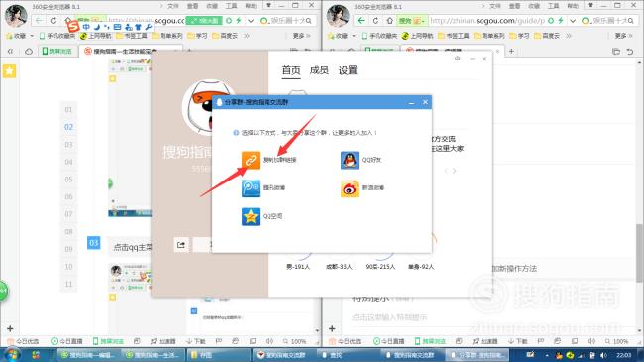Switch to 首页 tab in group window

[x=291, y=70]
